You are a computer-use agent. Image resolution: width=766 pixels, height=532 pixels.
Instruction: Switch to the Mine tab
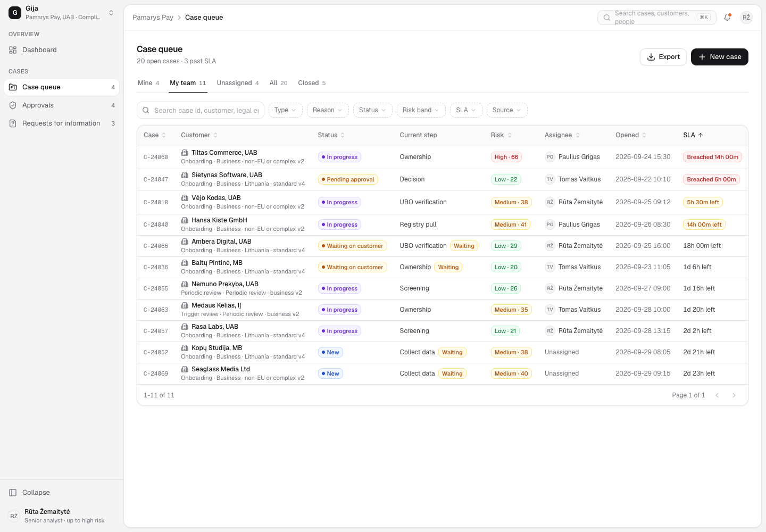[148, 83]
